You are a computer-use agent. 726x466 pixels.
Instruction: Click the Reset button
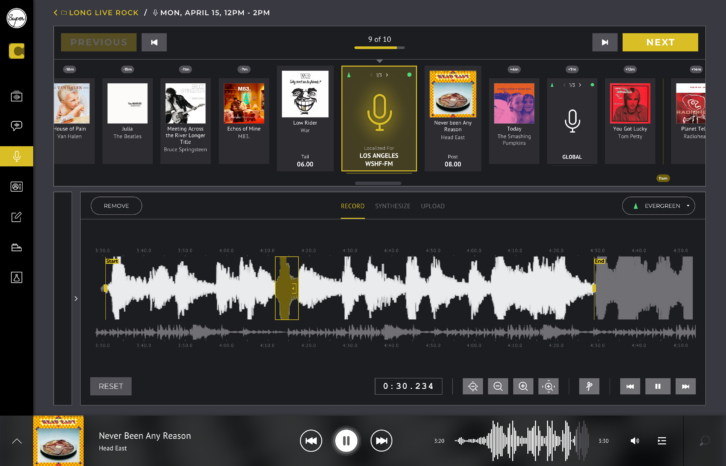click(x=111, y=386)
